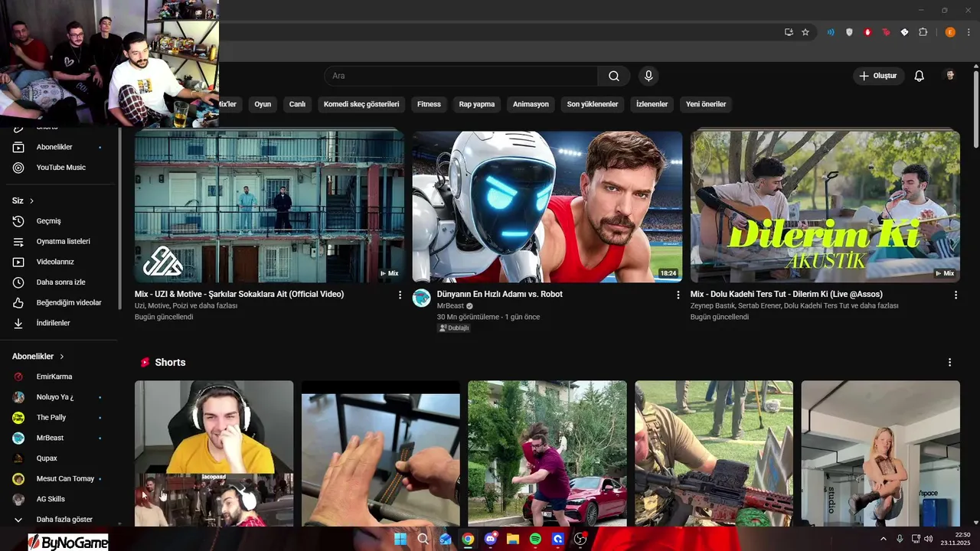Image resolution: width=980 pixels, height=551 pixels.
Task: Open Beğendiğim videolar thumbs-up icon
Action: pyautogui.click(x=18, y=303)
